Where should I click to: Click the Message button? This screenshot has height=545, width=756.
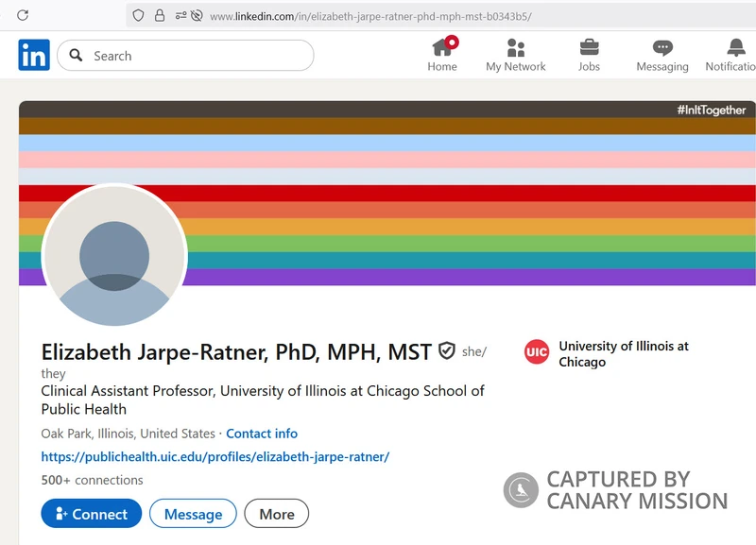click(x=193, y=514)
